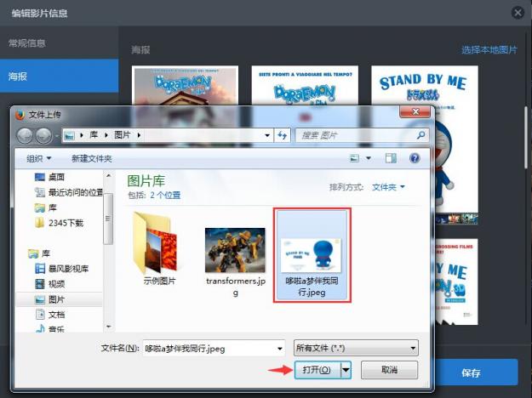This screenshot has height=398, width=532.
Task: Switch to 常规信息 tab in 编辑影片信息
Action: click(x=60, y=43)
